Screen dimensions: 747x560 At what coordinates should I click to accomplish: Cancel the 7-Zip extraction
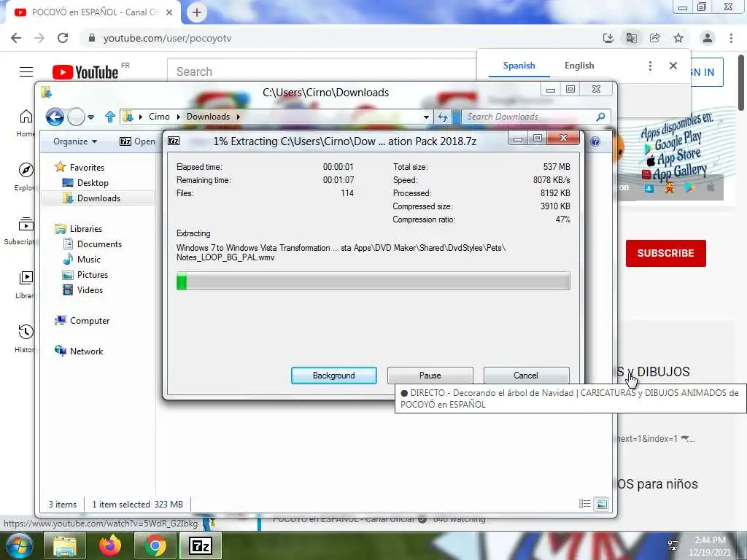(526, 376)
